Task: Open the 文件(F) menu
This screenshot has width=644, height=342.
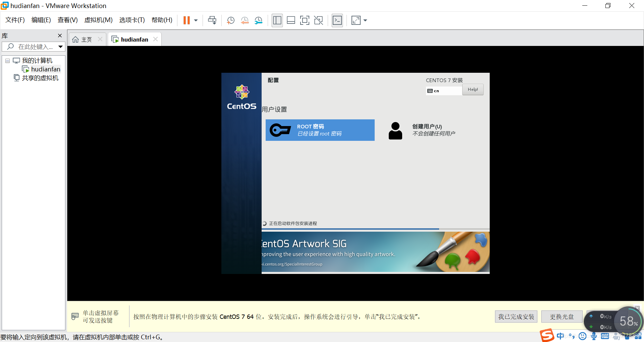Action: pyautogui.click(x=15, y=20)
